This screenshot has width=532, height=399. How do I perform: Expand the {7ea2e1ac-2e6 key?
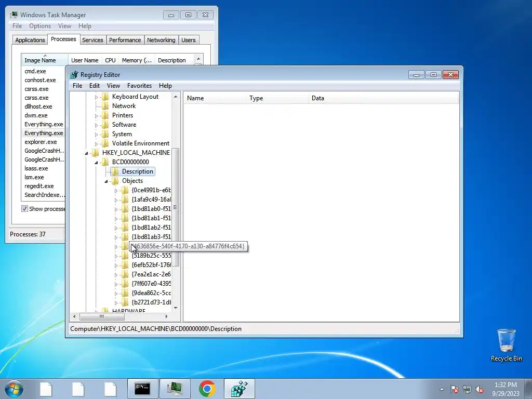coord(116,274)
